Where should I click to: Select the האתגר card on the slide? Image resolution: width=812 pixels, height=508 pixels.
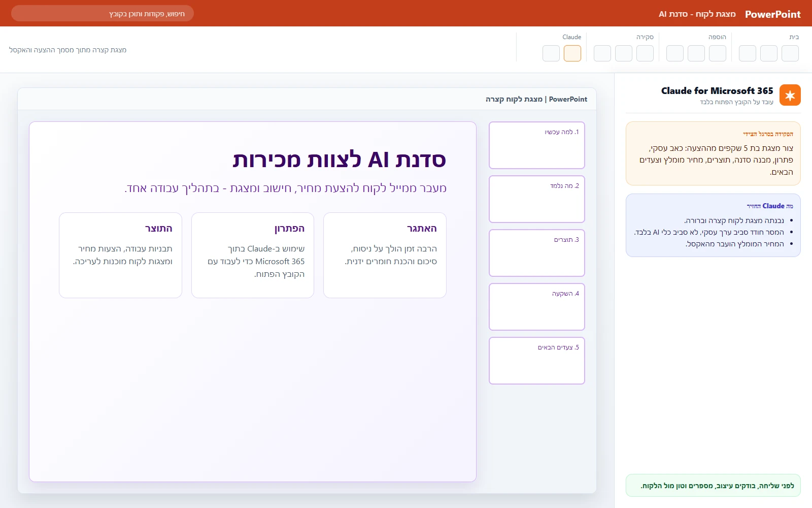385,255
